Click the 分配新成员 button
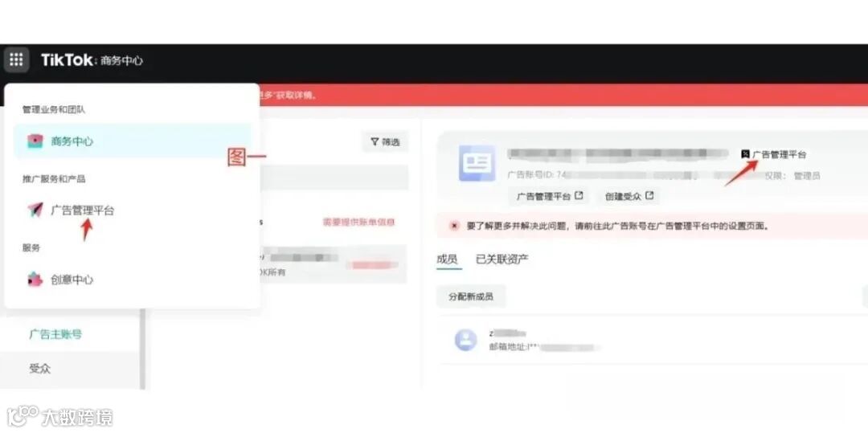 pyautogui.click(x=471, y=297)
